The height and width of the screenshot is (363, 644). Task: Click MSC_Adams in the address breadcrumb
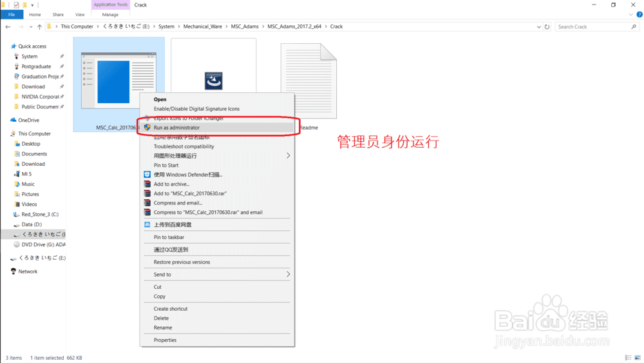click(245, 26)
